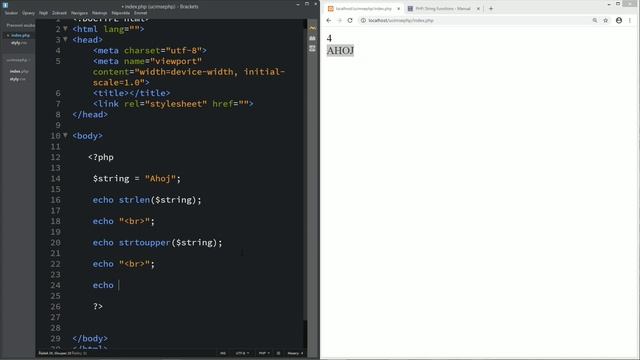This screenshot has height=360, width=640.
Task: Open Nápověda menu in Brackets
Action: [x=120, y=13]
